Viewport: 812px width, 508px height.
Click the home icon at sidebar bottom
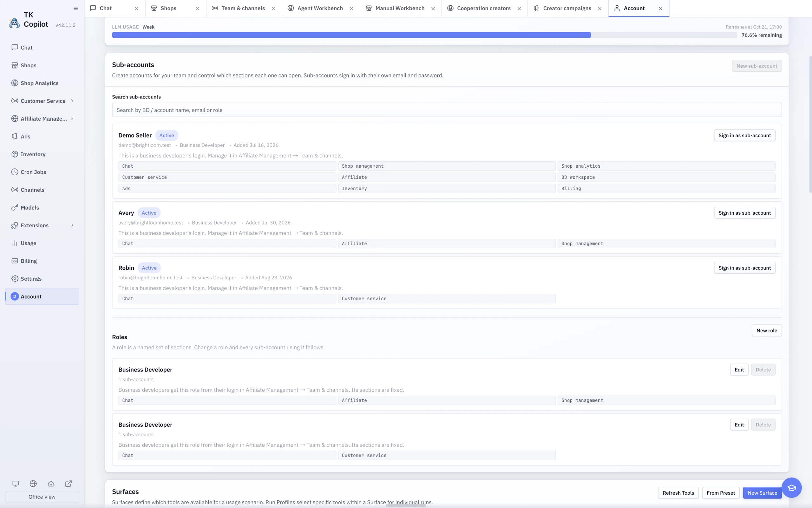[x=51, y=484]
